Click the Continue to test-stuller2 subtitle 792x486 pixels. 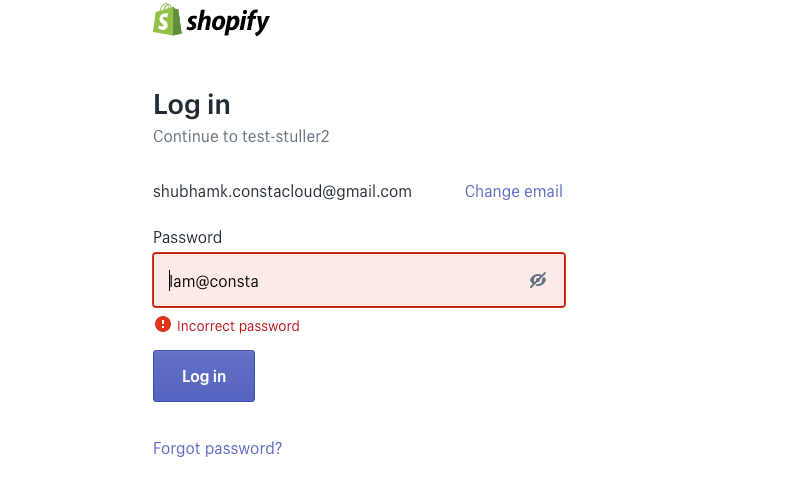[x=241, y=136]
